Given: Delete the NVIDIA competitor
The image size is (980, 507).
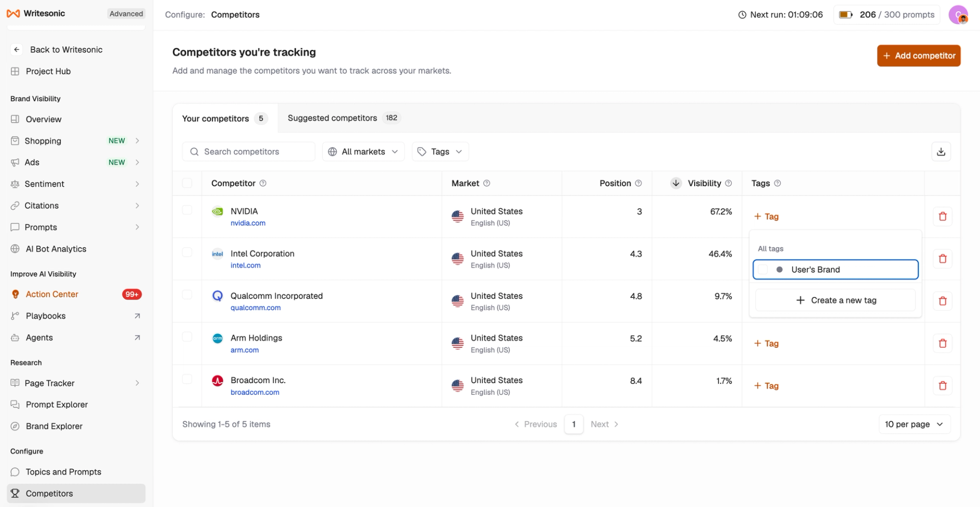Looking at the screenshot, I should click(942, 216).
